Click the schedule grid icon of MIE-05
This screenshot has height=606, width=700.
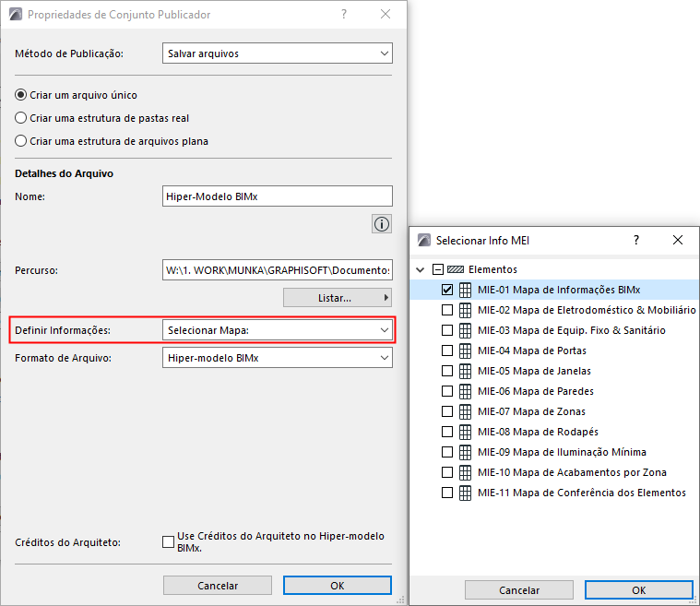click(x=465, y=371)
